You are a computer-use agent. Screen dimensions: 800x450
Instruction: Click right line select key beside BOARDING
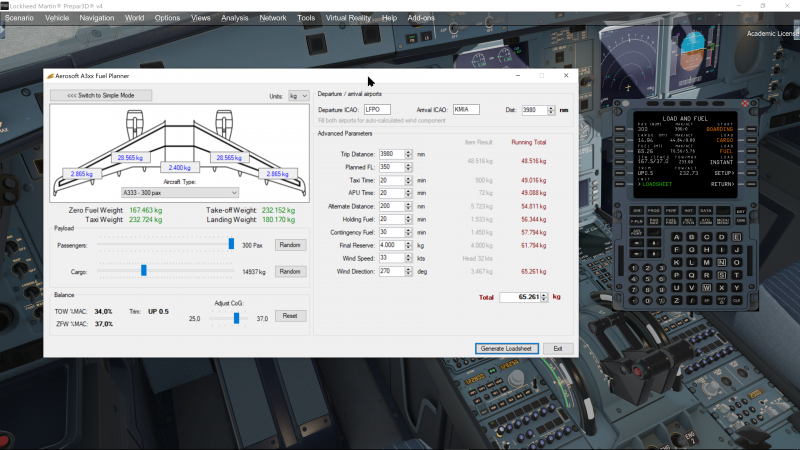point(752,129)
